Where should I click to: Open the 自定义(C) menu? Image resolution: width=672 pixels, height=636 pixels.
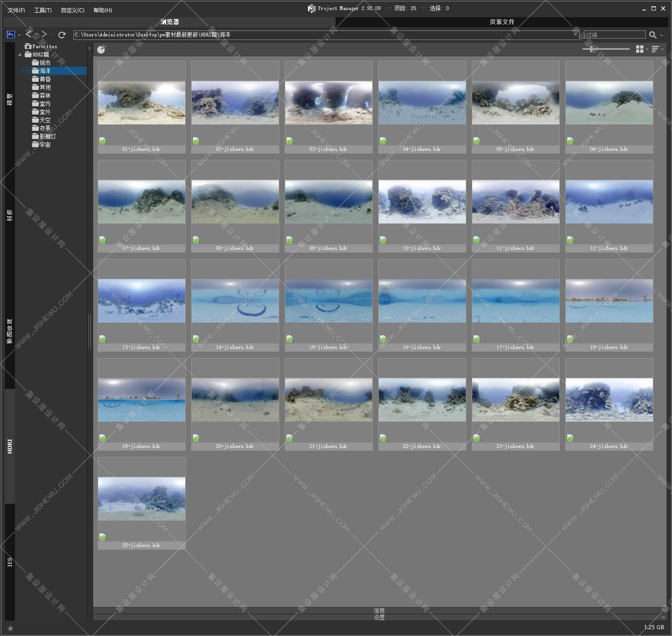coord(73,10)
